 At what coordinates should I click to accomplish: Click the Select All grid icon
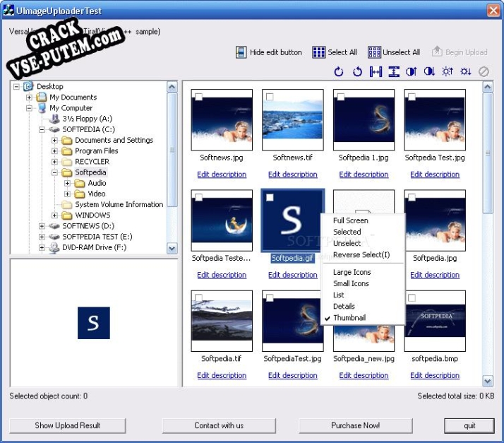[318, 52]
